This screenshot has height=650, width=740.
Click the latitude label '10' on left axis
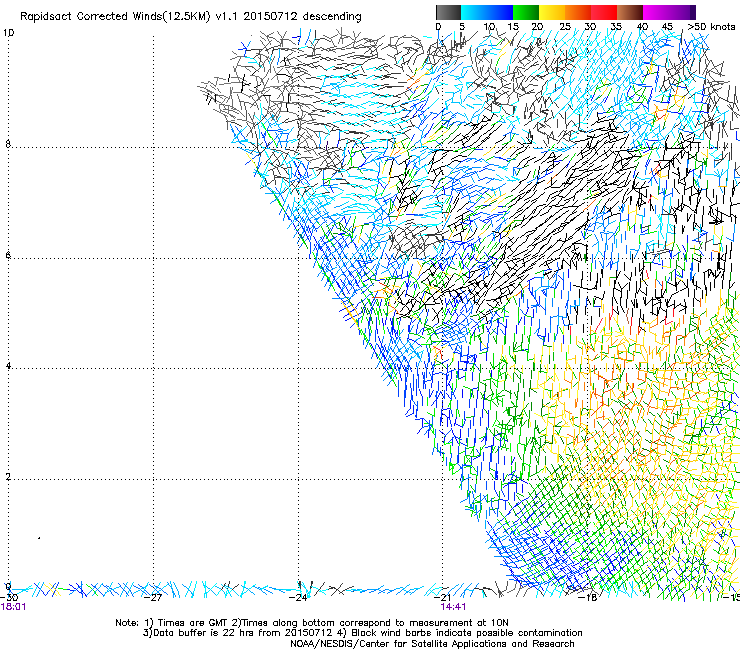pyautogui.click(x=8, y=33)
